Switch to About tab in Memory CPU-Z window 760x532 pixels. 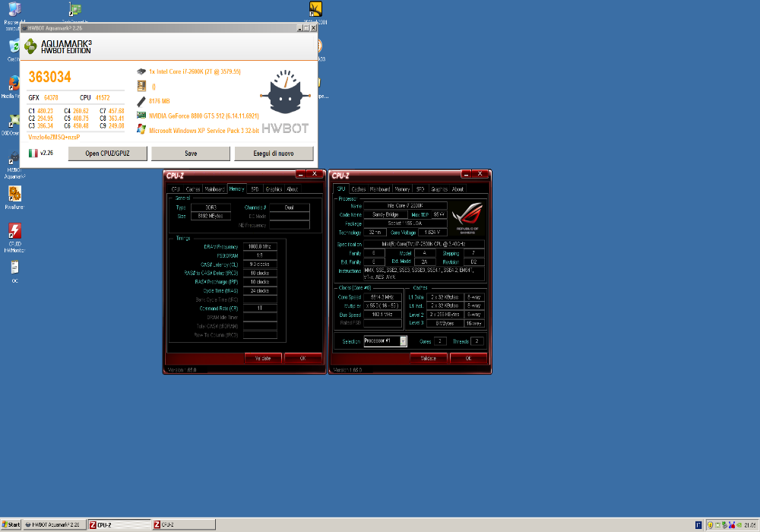pos(293,189)
